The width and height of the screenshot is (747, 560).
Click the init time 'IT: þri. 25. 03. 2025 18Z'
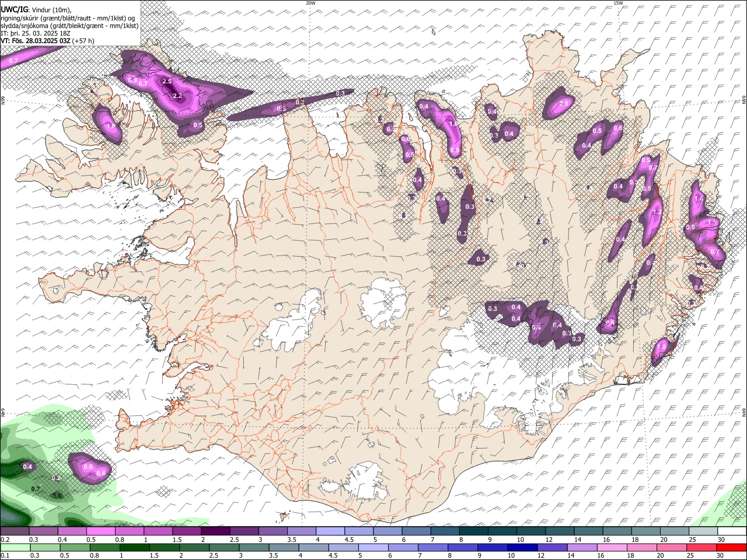[x=36, y=33]
